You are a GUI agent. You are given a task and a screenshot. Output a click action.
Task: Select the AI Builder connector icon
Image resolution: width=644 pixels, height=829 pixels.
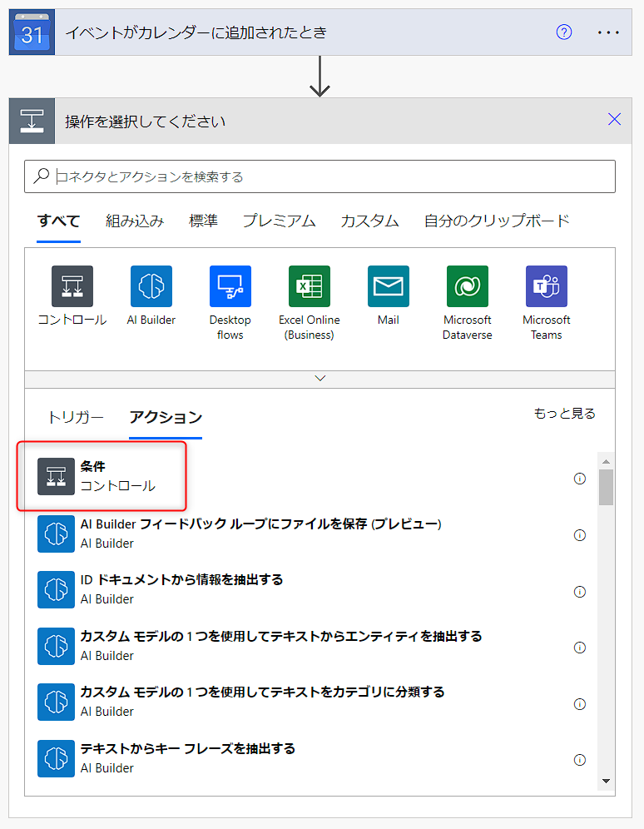151,286
